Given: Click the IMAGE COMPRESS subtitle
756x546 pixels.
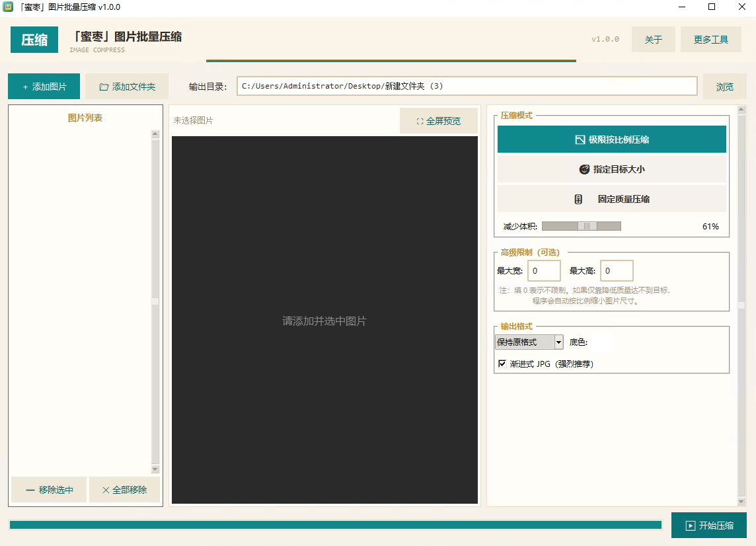Looking at the screenshot, I should (97, 50).
